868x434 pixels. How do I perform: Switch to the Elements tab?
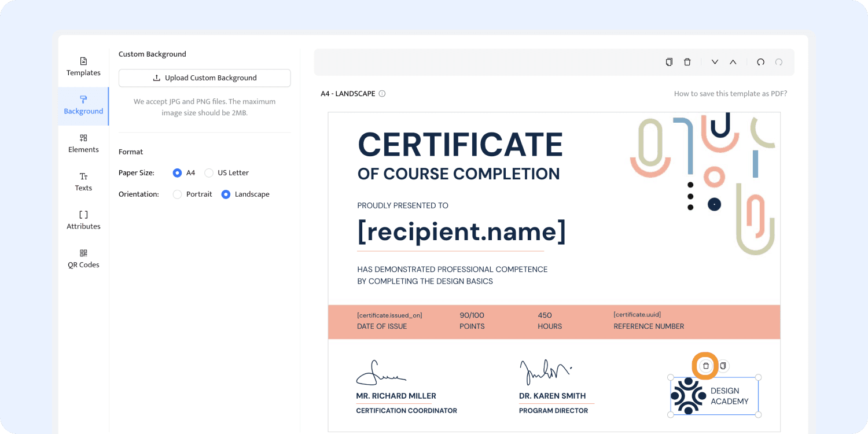(x=83, y=144)
